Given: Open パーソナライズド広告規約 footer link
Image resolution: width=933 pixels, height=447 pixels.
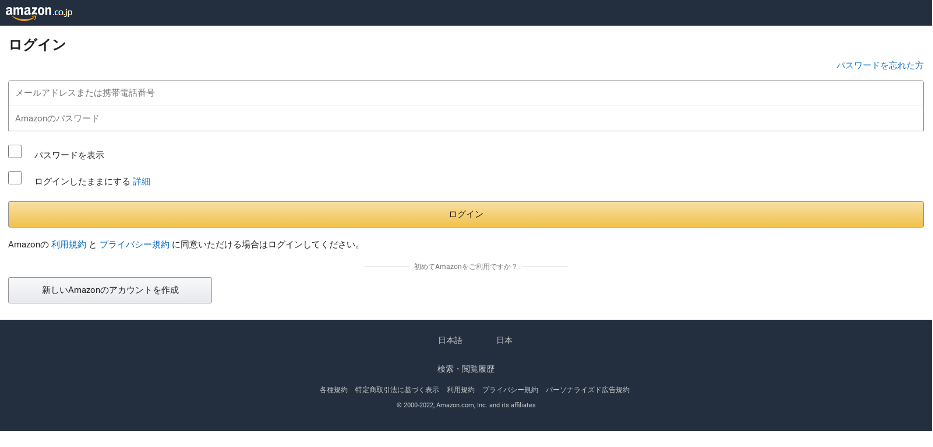Looking at the screenshot, I should click(587, 390).
